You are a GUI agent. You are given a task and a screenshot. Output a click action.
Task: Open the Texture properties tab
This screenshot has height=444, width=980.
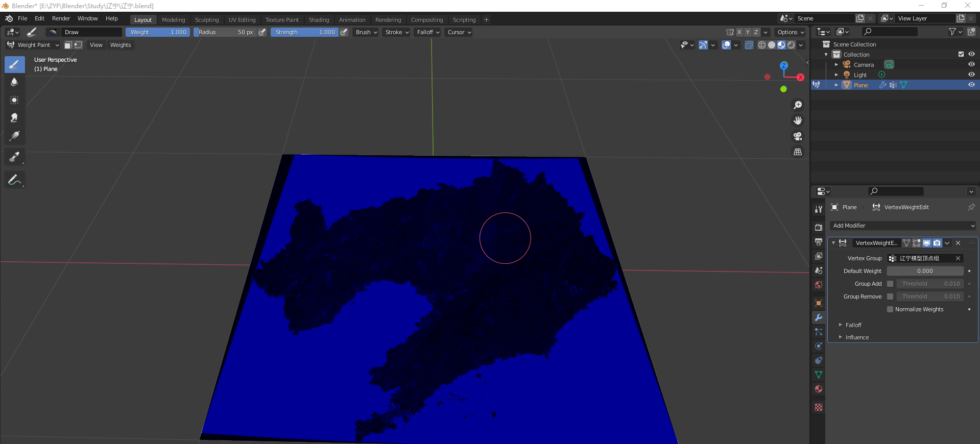tap(819, 407)
